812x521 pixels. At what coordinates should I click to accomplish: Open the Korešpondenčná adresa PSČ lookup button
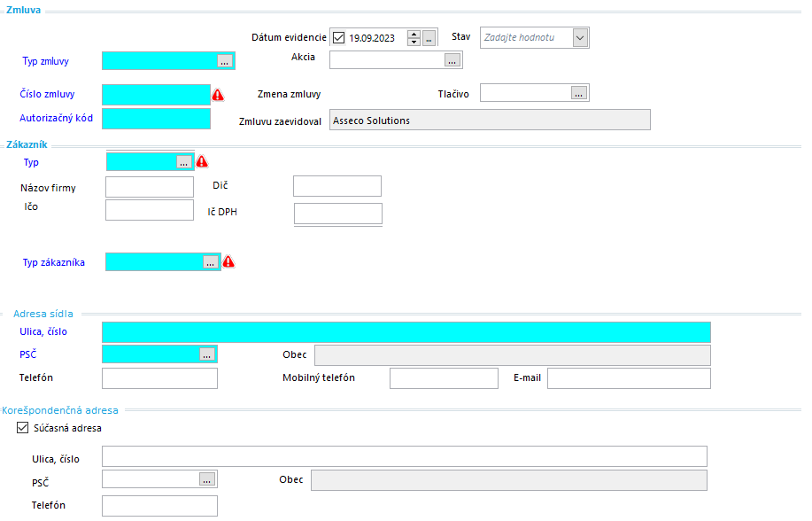[x=206, y=479]
